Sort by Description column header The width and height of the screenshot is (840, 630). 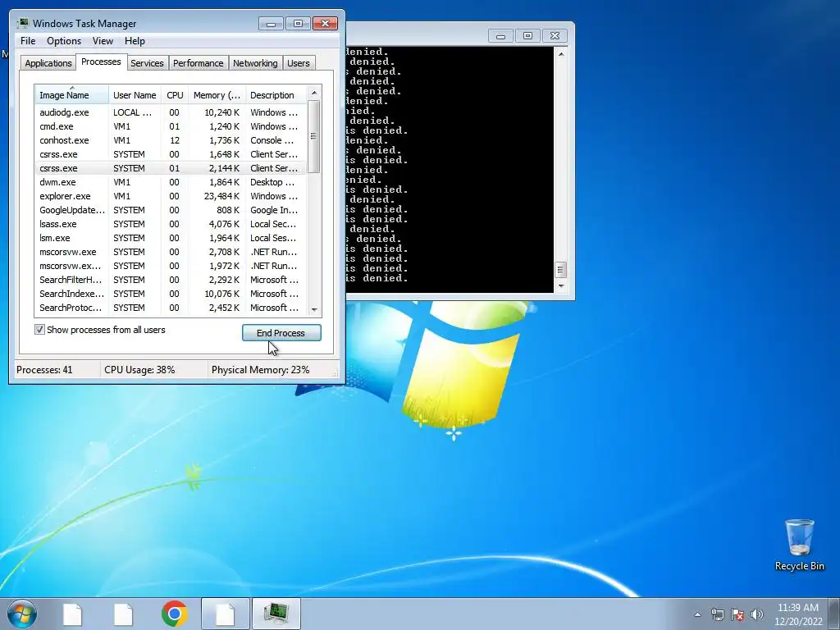point(276,95)
